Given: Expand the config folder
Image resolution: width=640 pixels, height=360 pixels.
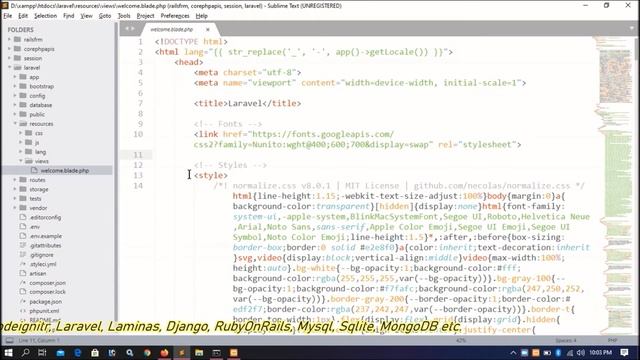Looking at the screenshot, I should pos(15,96).
